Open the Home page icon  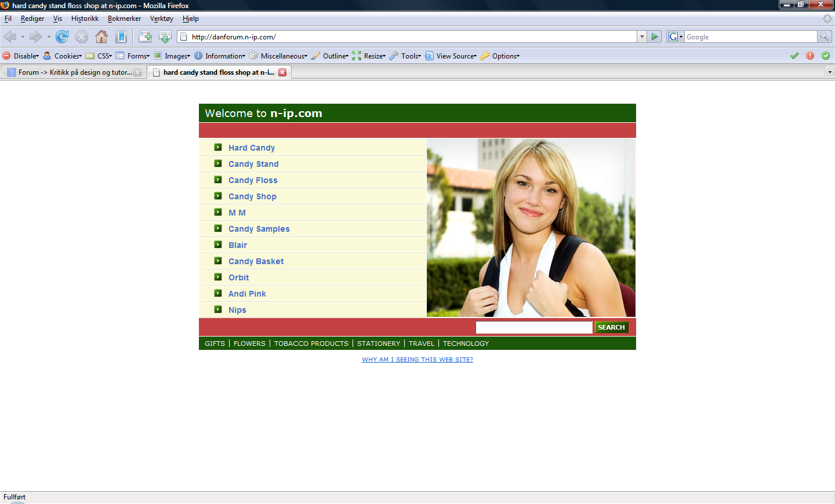[101, 37]
